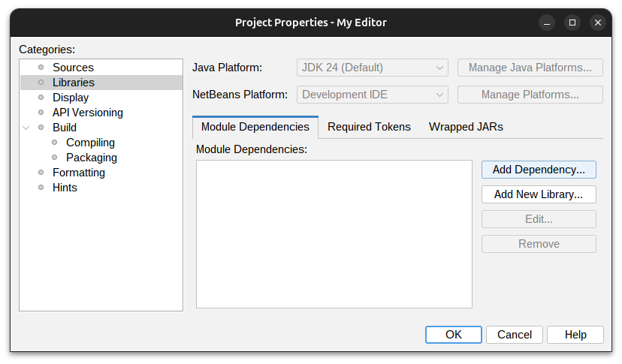
Task: Open the Compiling subcategory
Action: tap(90, 143)
